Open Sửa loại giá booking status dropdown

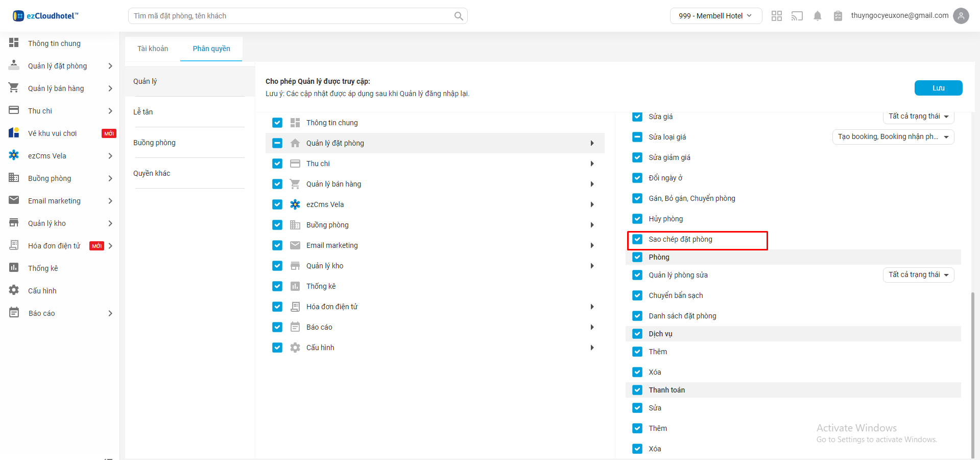(x=893, y=137)
